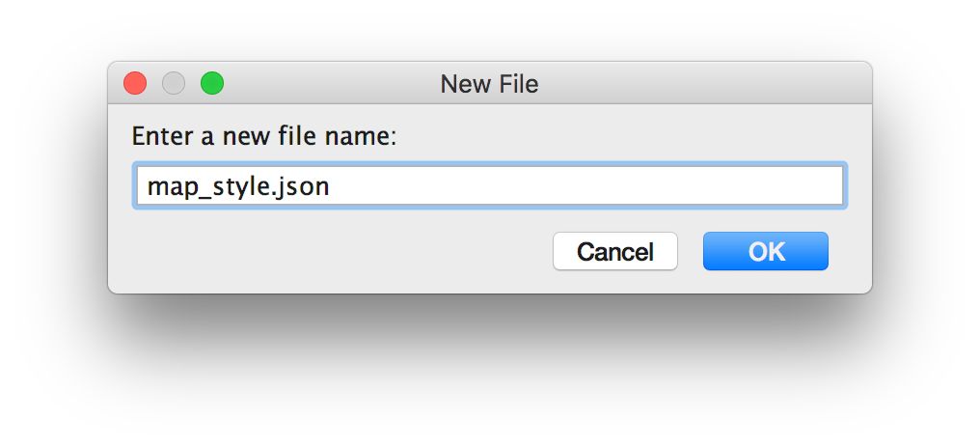Click the word 'map' in the text field
This screenshot has height=448, width=980.
[168, 188]
